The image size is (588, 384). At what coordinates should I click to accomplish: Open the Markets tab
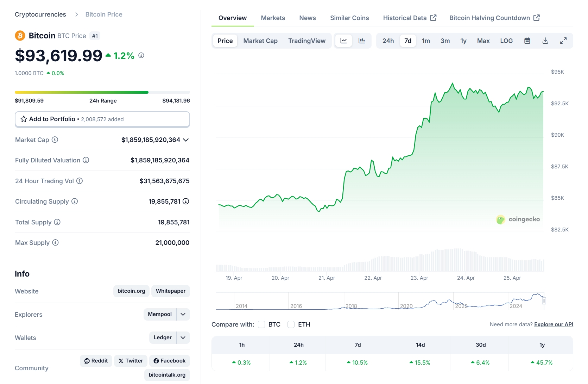pos(273,18)
